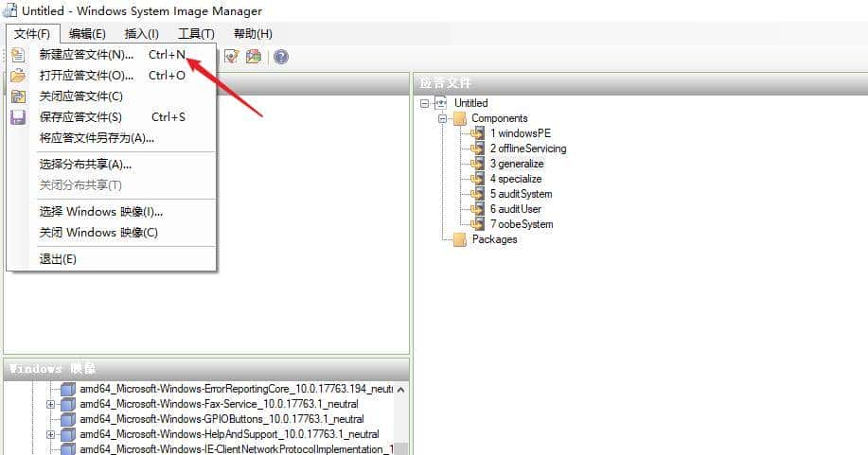Choose 新建应答文件(N)... from the menu
This screenshot has height=455, width=868.
112,55
